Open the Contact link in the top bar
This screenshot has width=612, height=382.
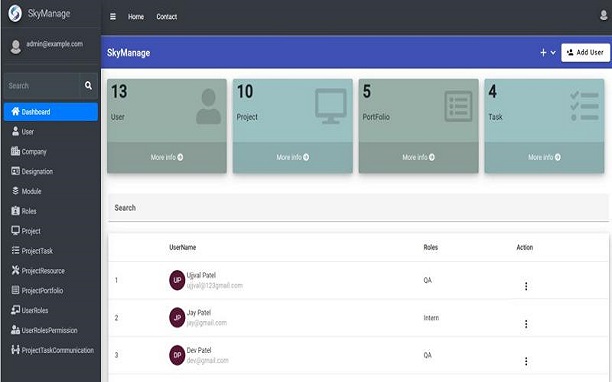point(167,17)
